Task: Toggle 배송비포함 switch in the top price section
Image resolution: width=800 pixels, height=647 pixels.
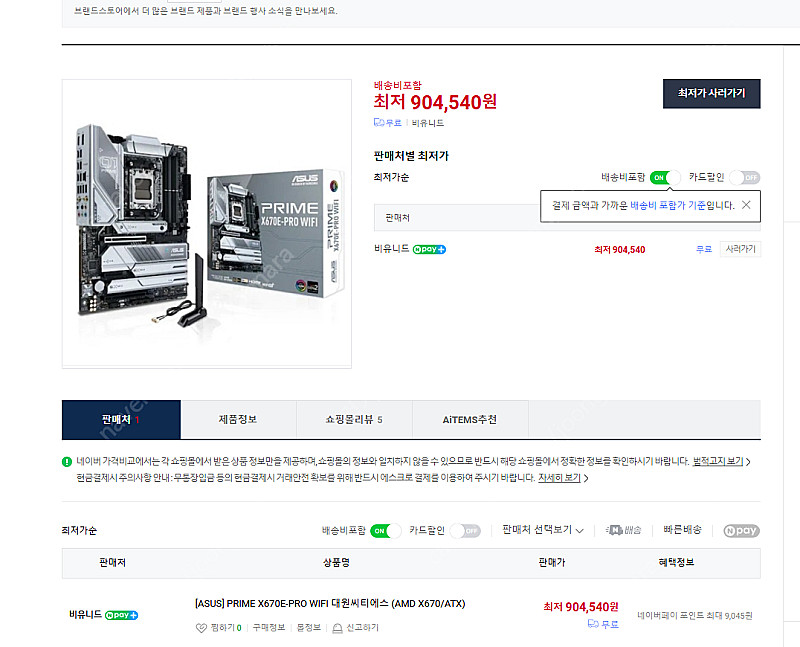Action: 665,178
